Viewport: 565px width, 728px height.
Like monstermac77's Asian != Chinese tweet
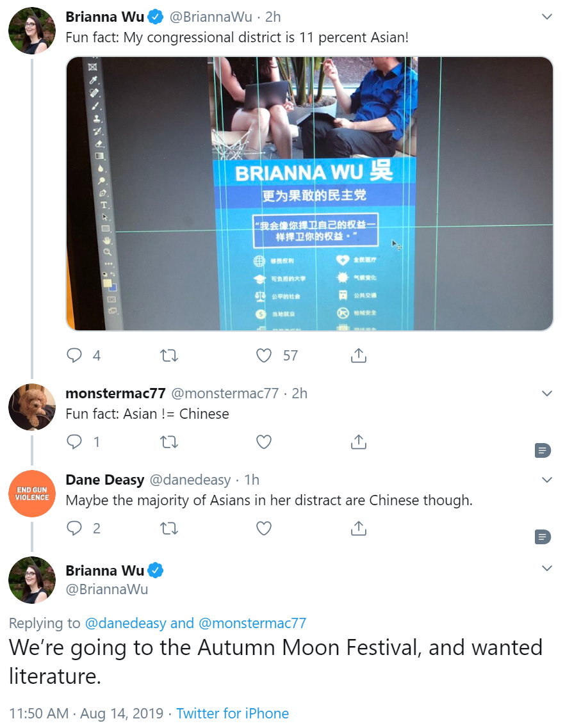tap(264, 442)
